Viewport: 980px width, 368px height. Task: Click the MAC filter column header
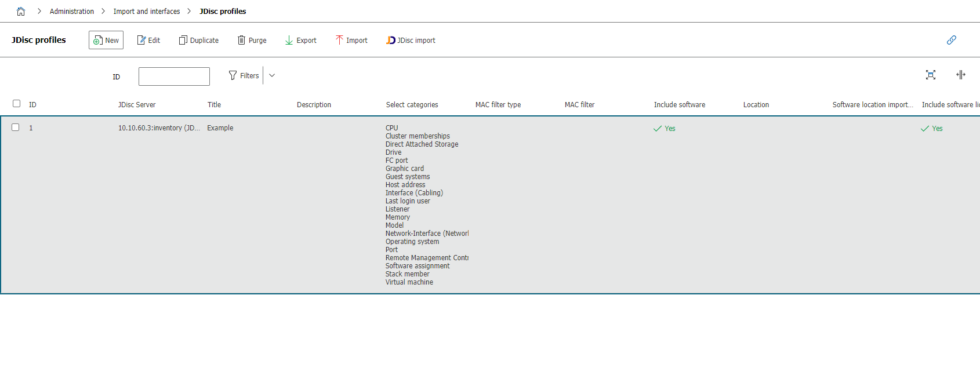[580, 105]
